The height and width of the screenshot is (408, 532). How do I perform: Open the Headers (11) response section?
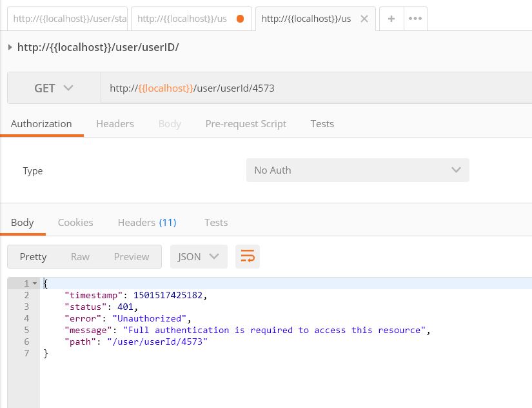pyautogui.click(x=146, y=222)
